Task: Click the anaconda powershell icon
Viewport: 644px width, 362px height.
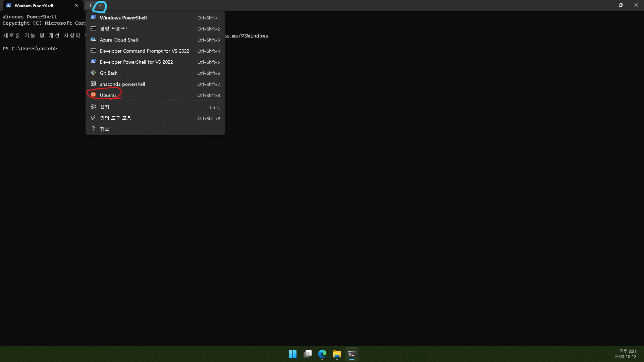Action: (x=93, y=84)
